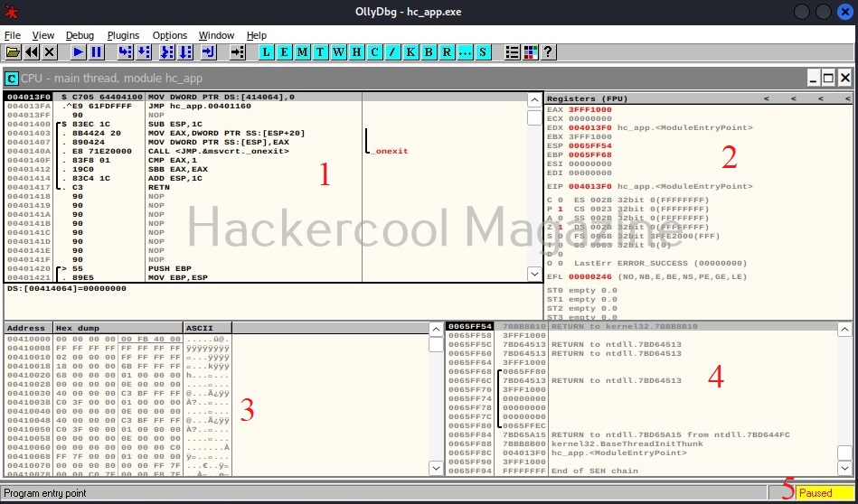Close the debugged program using the X toolbar icon
This screenshot has width=858, height=504.
pyautogui.click(x=50, y=52)
